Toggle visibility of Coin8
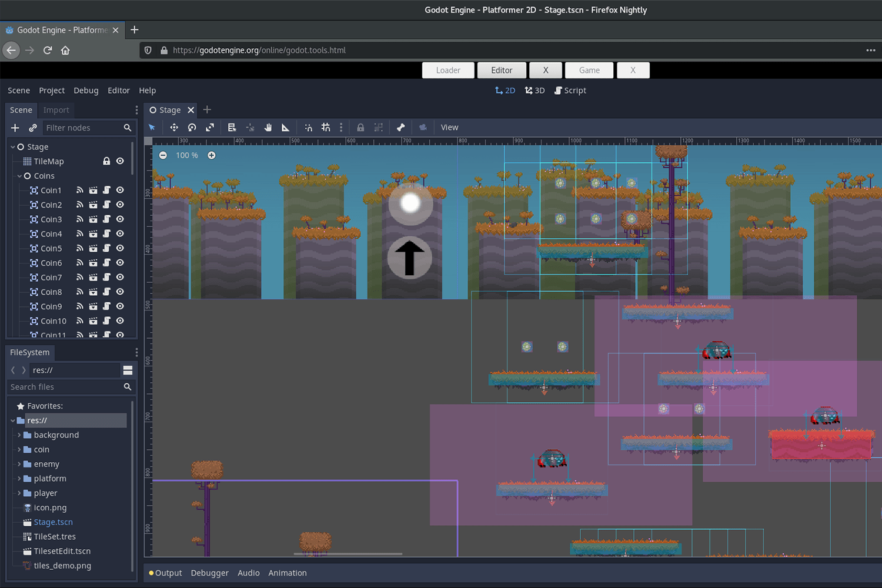Viewport: 882px width, 588px height. [120, 292]
